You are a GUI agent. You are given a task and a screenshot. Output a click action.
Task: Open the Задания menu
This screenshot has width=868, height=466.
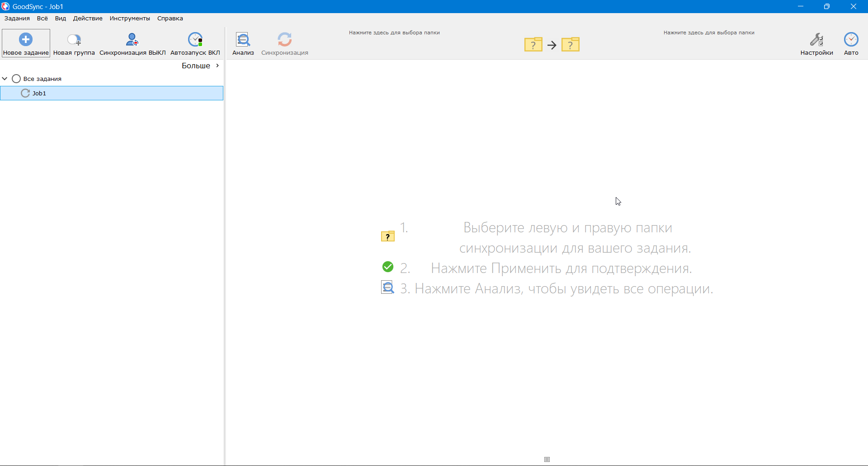(x=17, y=19)
